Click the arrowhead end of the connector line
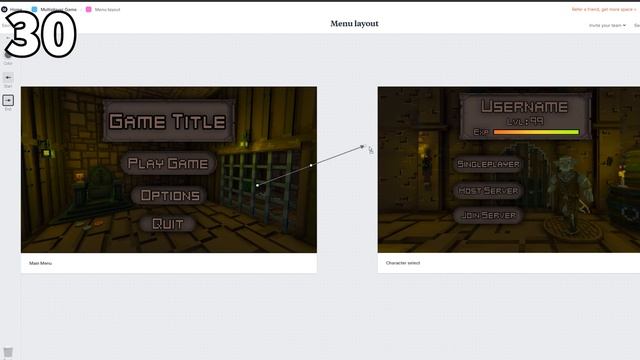 click(362, 146)
